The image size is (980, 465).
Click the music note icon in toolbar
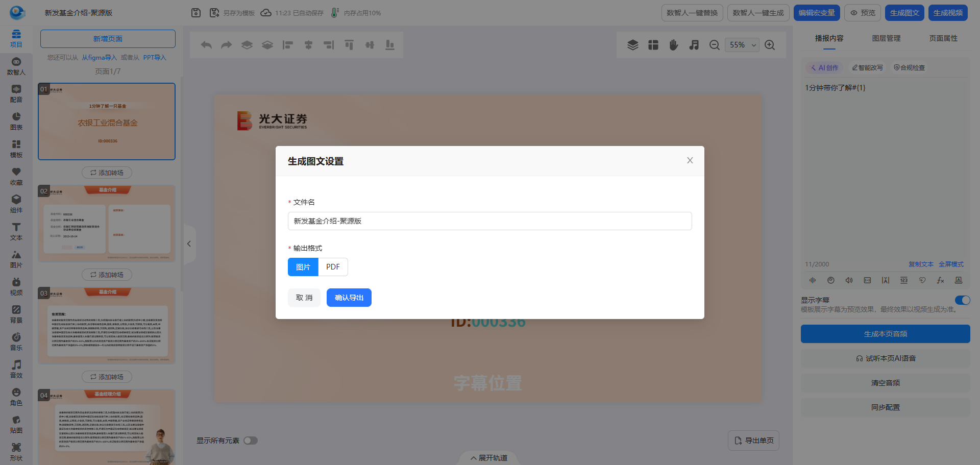click(x=694, y=45)
